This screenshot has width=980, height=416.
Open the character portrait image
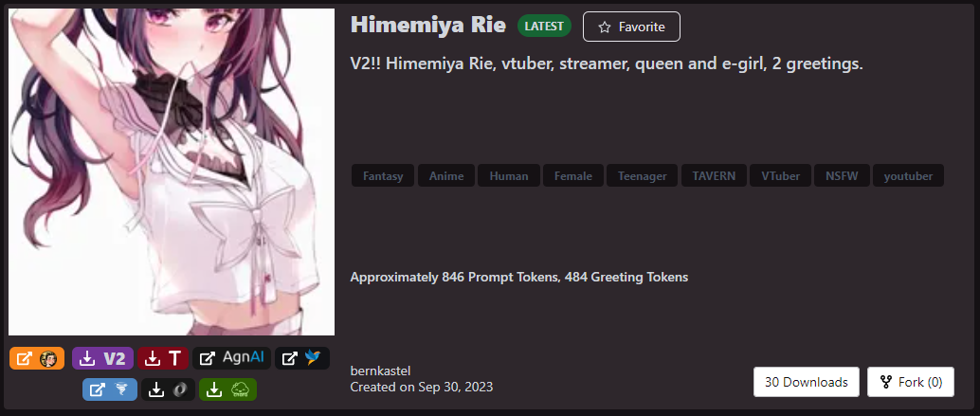coord(172,172)
